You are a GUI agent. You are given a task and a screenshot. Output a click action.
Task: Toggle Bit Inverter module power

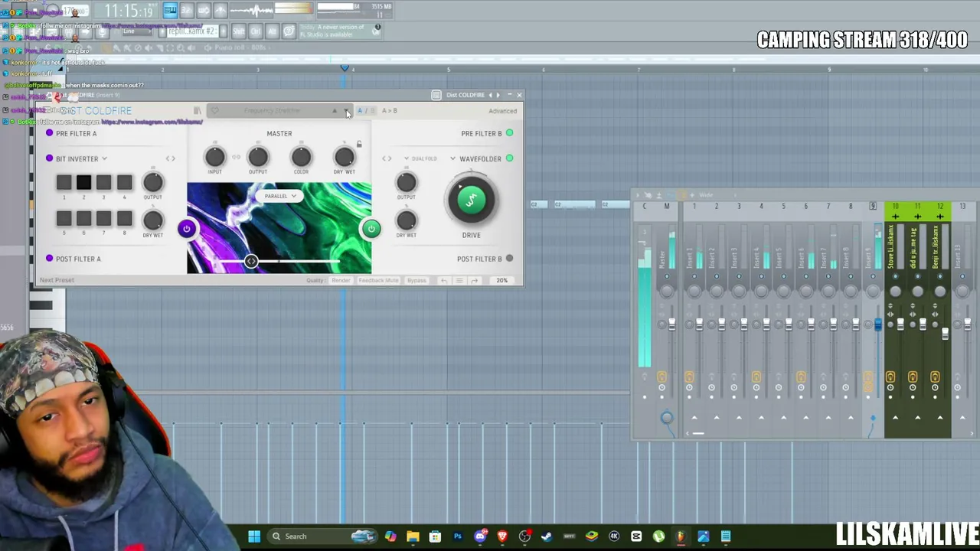50,158
